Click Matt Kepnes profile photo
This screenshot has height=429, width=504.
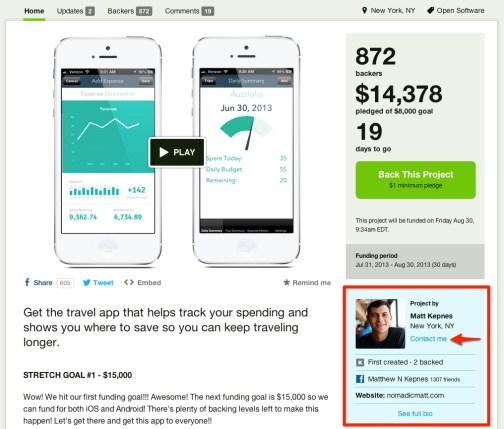tap(380, 324)
